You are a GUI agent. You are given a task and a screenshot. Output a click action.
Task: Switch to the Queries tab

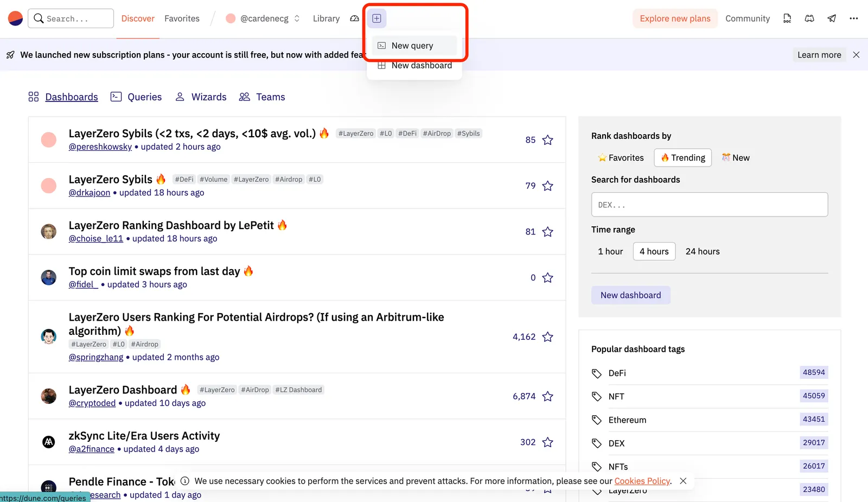(136, 97)
